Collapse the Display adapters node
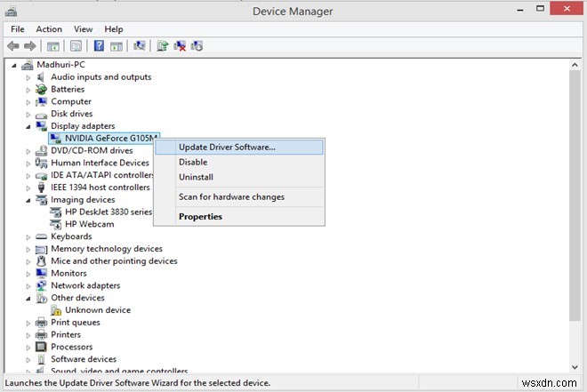The width and height of the screenshot is (587, 392). tap(28, 126)
